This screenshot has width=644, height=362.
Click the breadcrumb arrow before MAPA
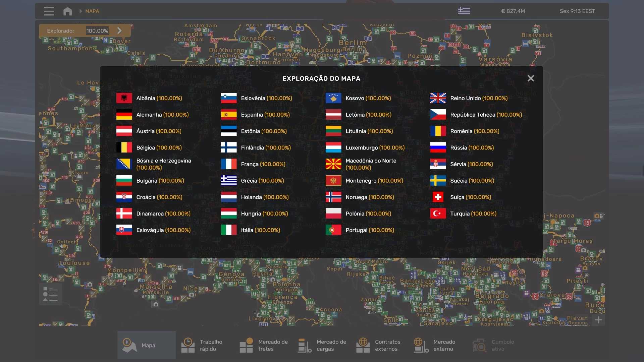80,11
